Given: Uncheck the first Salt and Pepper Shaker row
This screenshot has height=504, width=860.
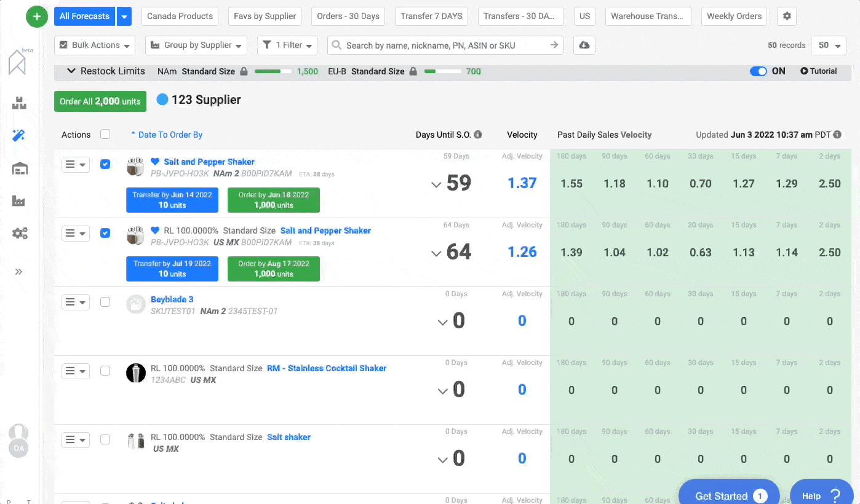Looking at the screenshot, I should (x=105, y=164).
